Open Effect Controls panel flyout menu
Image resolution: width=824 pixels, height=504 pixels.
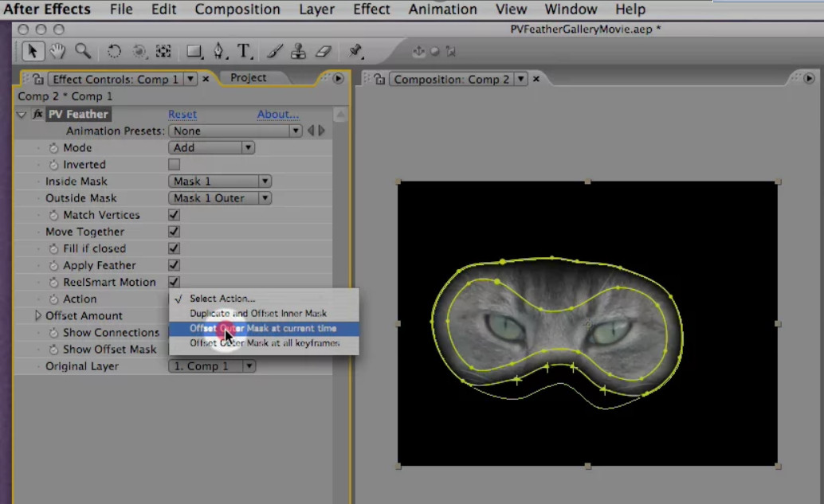pyautogui.click(x=339, y=79)
